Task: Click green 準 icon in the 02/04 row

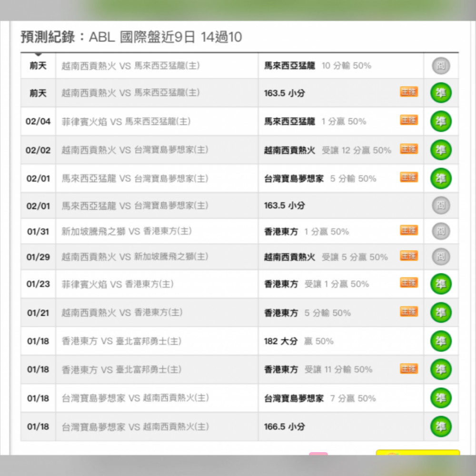Action: tap(441, 121)
